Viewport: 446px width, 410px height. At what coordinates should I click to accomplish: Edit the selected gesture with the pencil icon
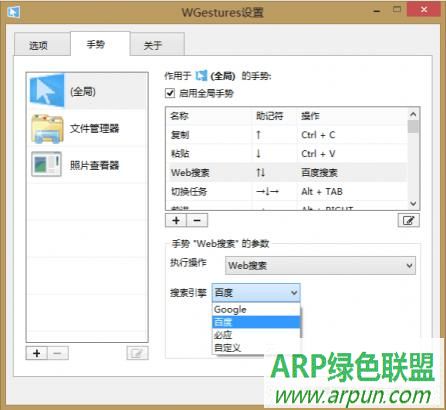409,220
